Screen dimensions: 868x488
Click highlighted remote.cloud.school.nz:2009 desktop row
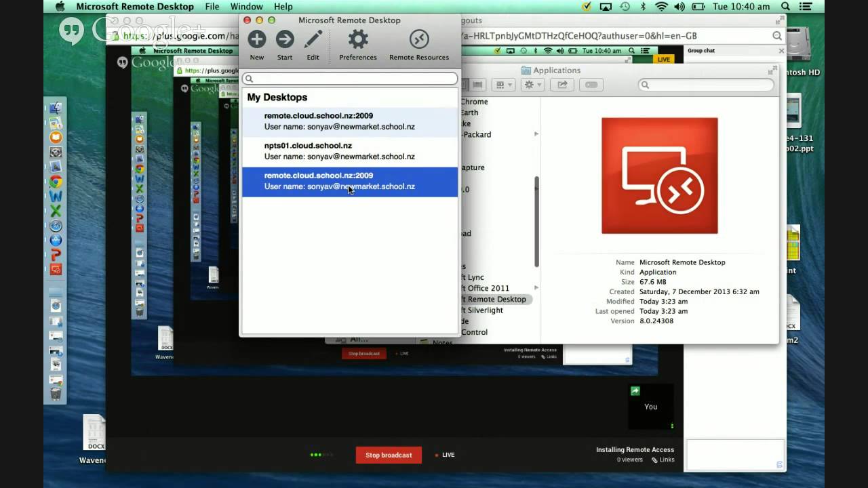[350, 182]
